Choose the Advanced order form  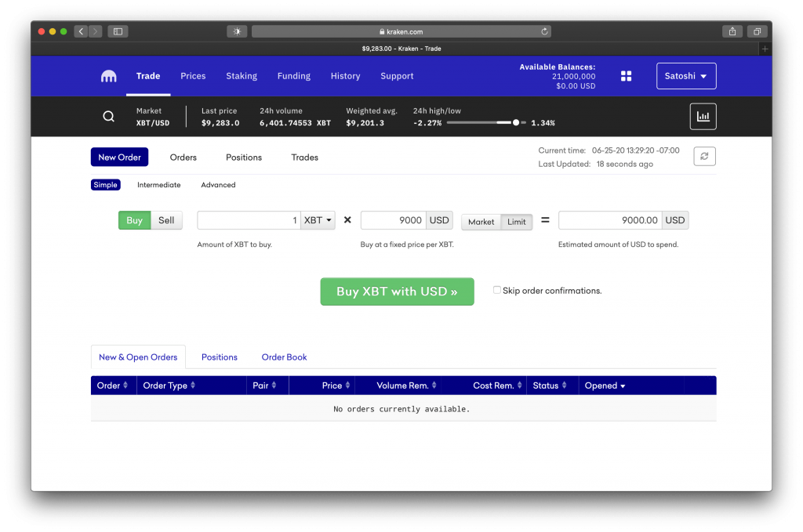coord(218,185)
